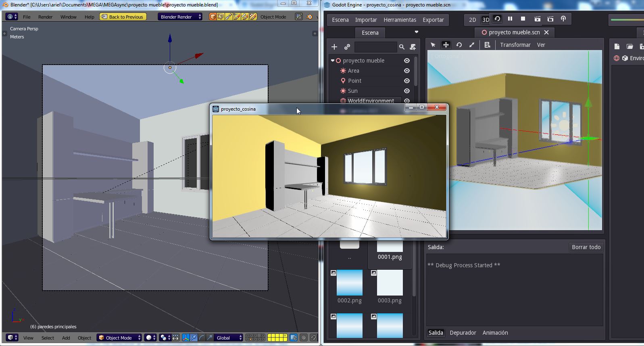The width and height of the screenshot is (644, 346).
Task: Open Object Mode dropdown in Blender footer
Action: coord(119,338)
